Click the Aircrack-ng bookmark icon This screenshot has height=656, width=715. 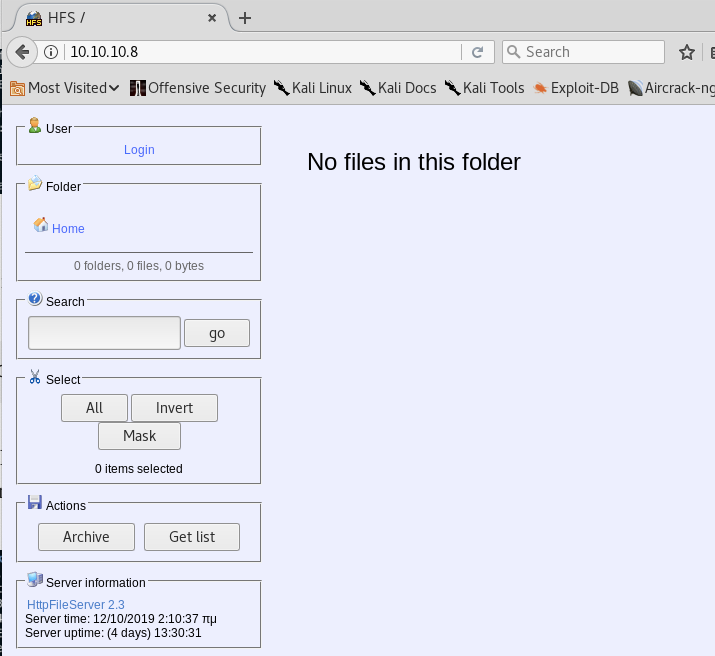(635, 88)
